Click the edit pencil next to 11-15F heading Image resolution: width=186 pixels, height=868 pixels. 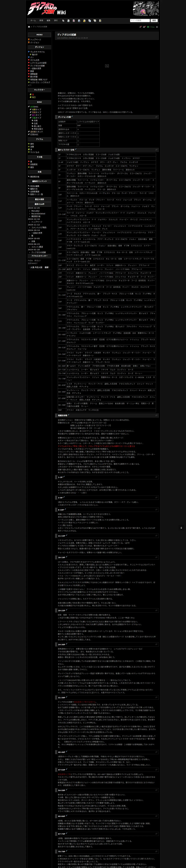point(66,535)
